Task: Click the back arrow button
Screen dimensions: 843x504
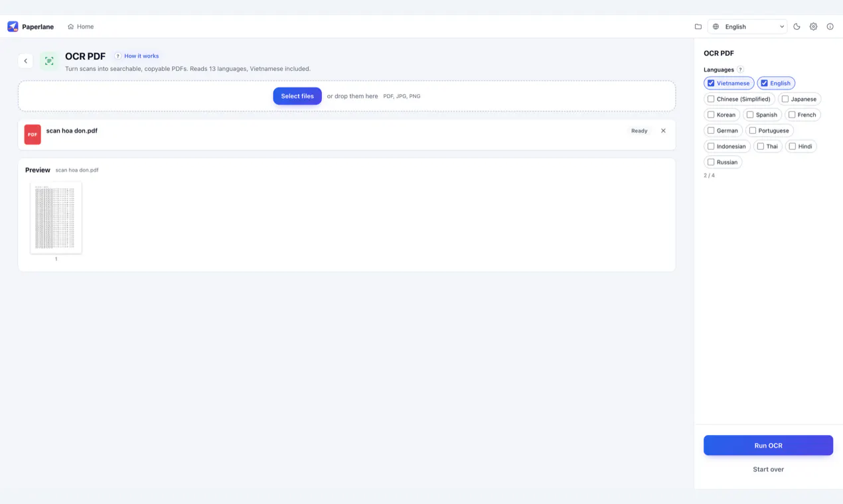Action: click(x=25, y=61)
